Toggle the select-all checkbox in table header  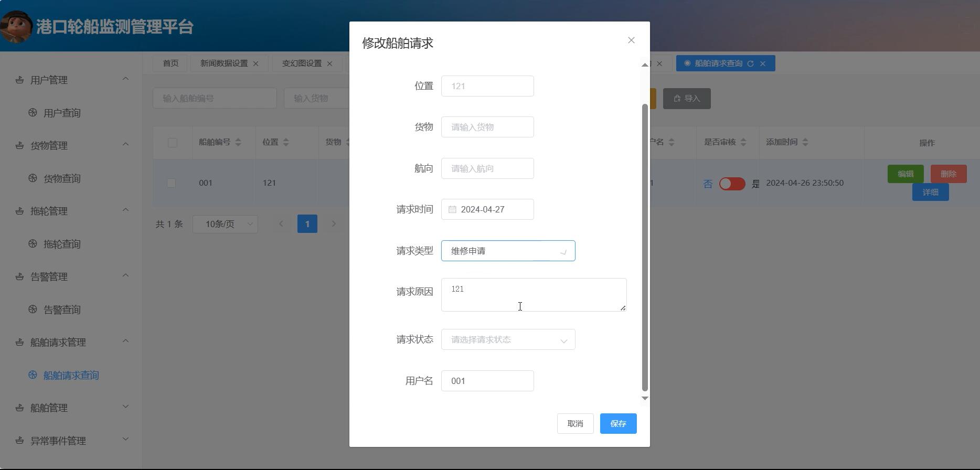pyautogui.click(x=172, y=143)
